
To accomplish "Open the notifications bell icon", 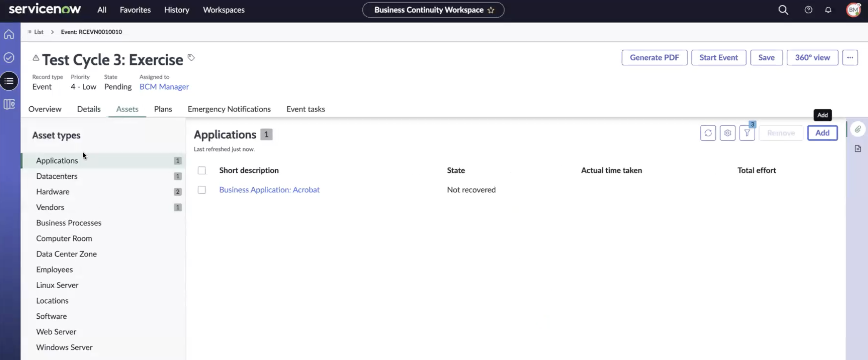I will click(x=828, y=10).
